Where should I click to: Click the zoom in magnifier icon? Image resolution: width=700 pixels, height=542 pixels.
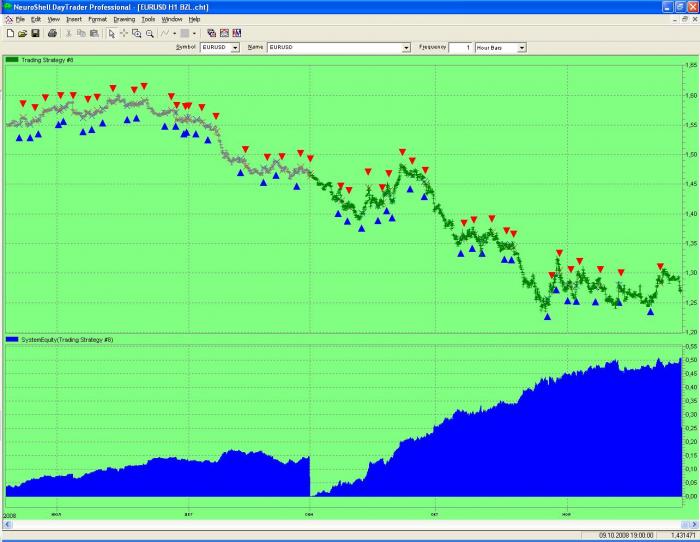(137, 33)
